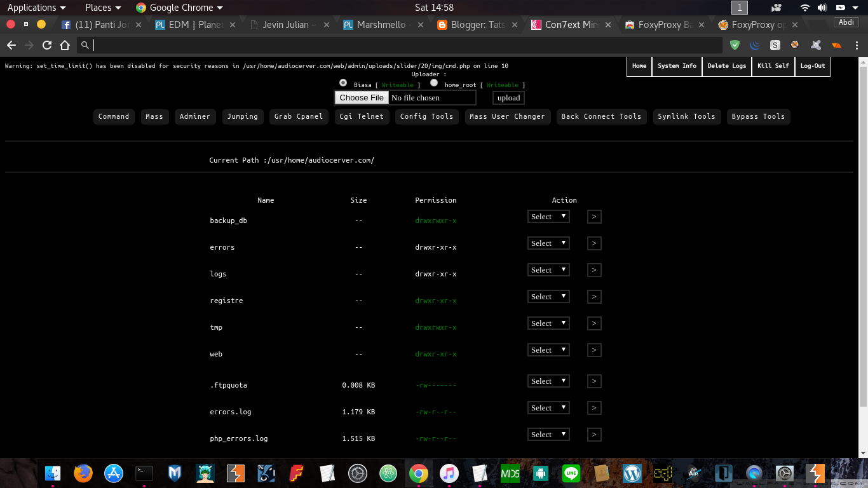The image size is (868, 488).
Task: Click the grey S extension icon
Action: 775,45
